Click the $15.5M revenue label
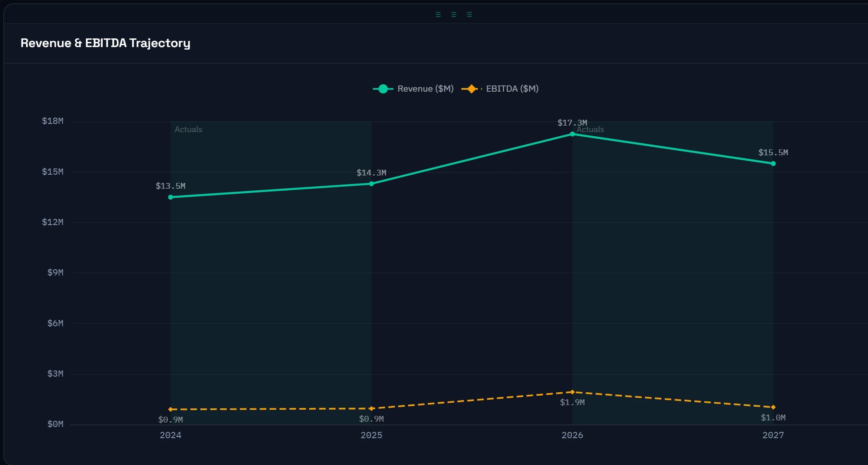The height and width of the screenshot is (465, 868). point(773,152)
